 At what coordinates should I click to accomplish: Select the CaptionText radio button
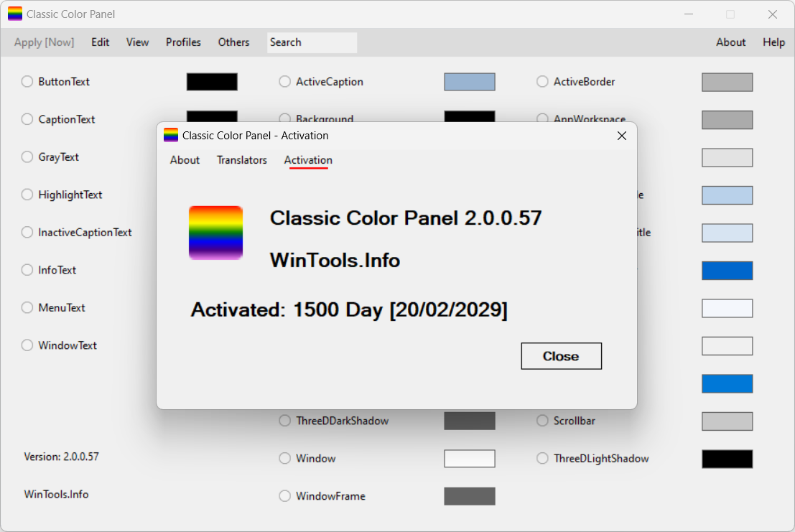click(27, 119)
